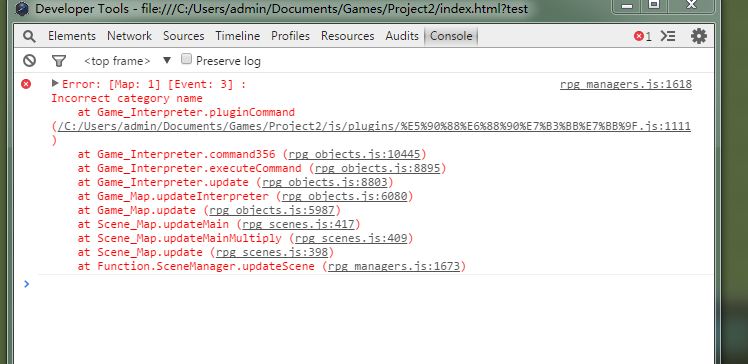Open the rpg_managers.js:1618 source link
The width and height of the screenshot is (748, 364).
(x=625, y=84)
